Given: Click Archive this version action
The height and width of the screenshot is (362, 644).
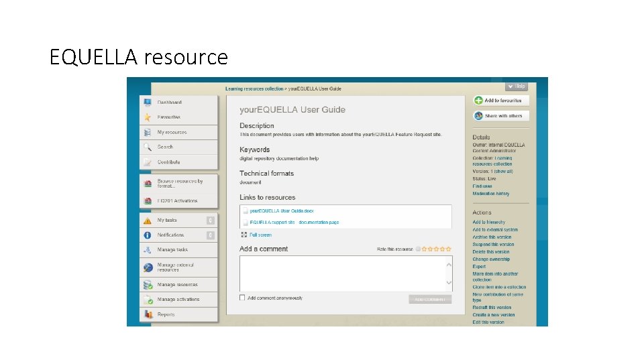Looking at the screenshot, I should [492, 237].
